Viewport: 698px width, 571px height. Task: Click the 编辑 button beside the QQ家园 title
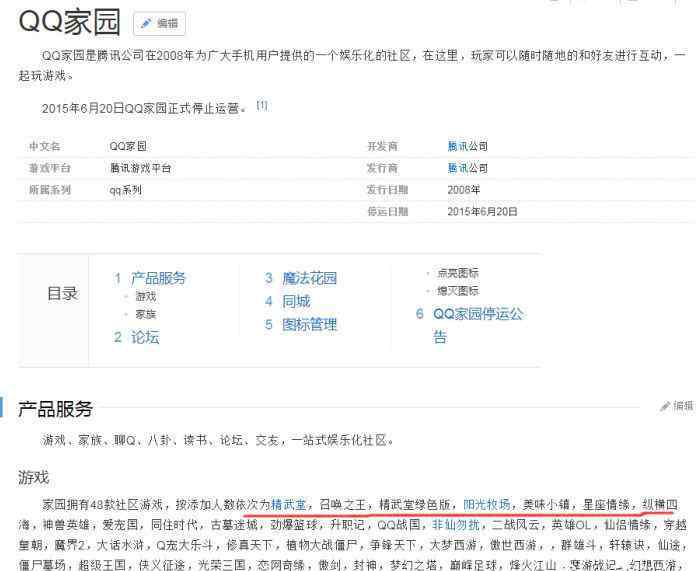click(159, 24)
